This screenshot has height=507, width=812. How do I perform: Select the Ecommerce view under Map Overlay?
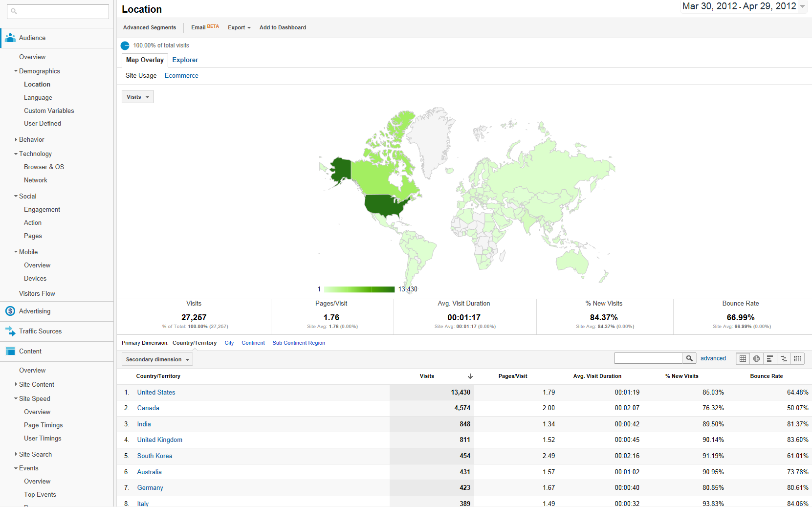pyautogui.click(x=181, y=75)
